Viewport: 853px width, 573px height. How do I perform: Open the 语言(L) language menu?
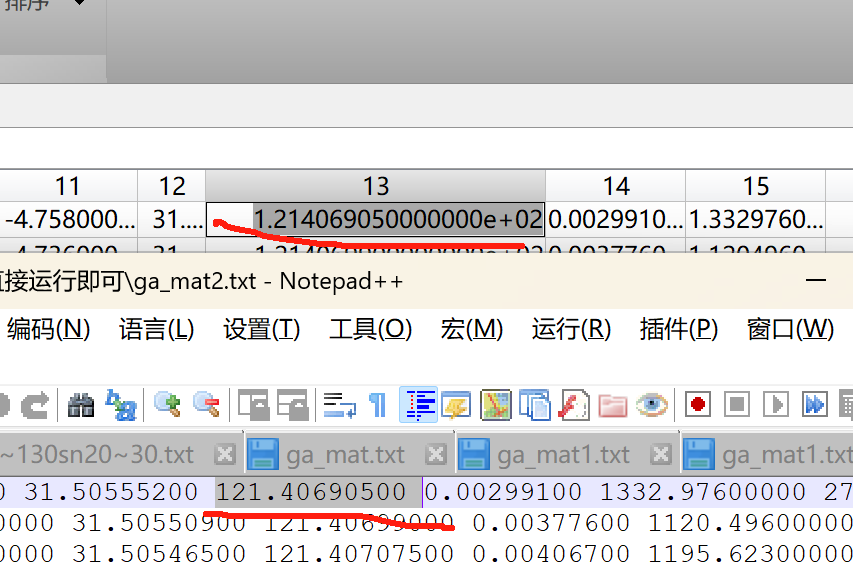(157, 330)
